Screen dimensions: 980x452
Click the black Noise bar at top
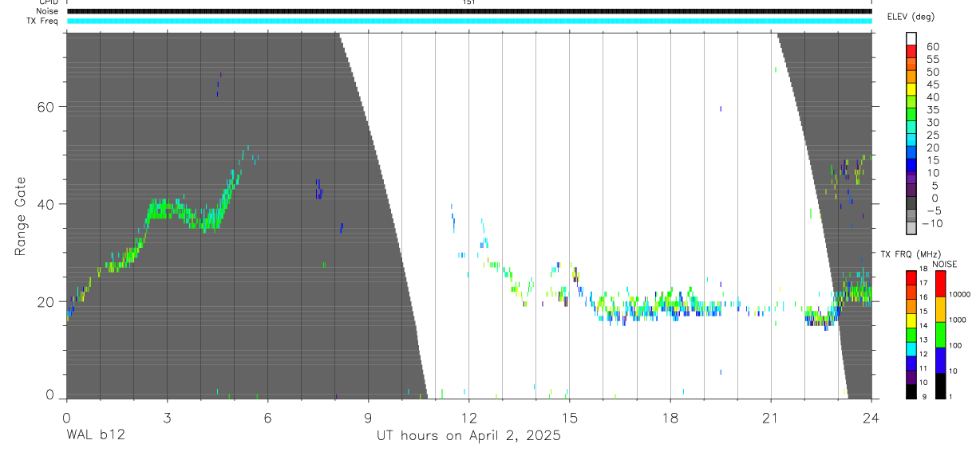click(x=469, y=11)
